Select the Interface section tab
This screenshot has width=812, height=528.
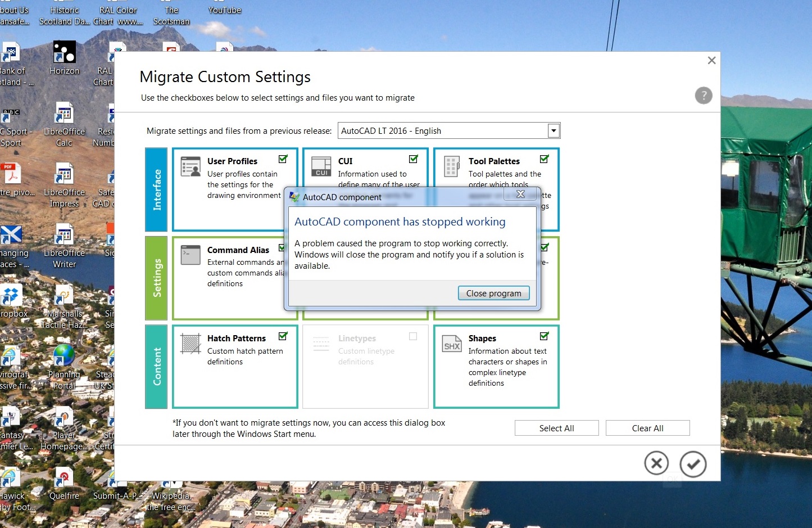[156, 189]
